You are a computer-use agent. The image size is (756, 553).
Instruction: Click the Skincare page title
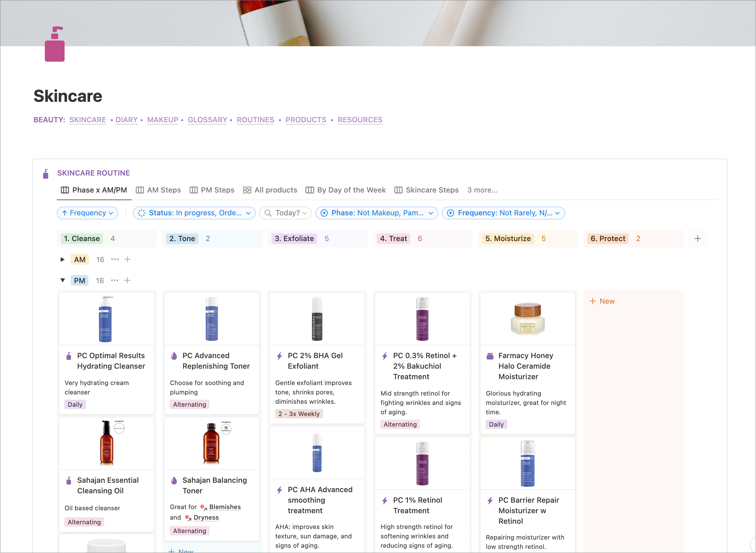68,96
